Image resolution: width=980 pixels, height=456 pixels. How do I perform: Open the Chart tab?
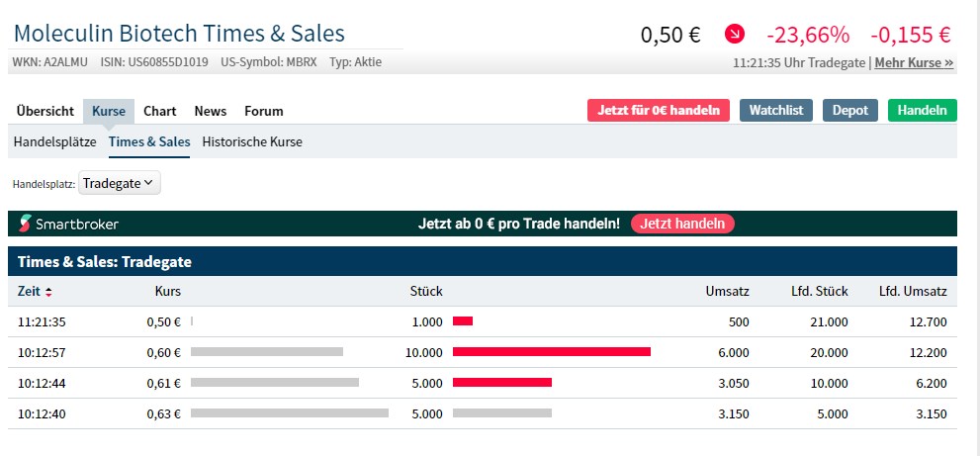click(x=159, y=111)
